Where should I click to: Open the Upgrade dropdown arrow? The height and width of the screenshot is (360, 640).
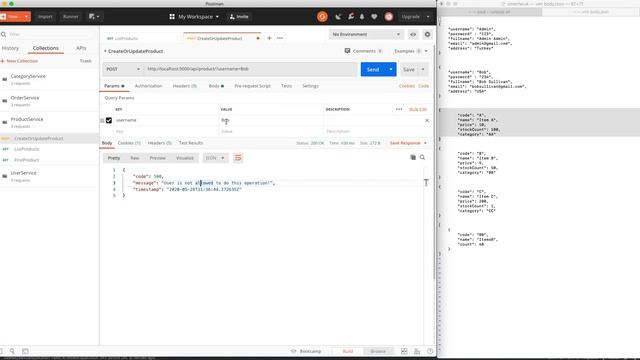[428, 17]
